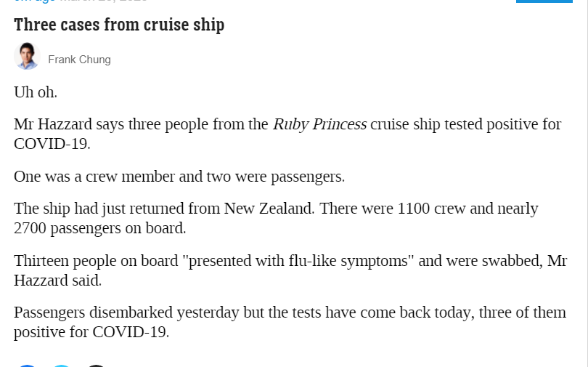The image size is (588, 367).
Task: Click the 'Uh oh.' opening line
Action: [x=36, y=92]
